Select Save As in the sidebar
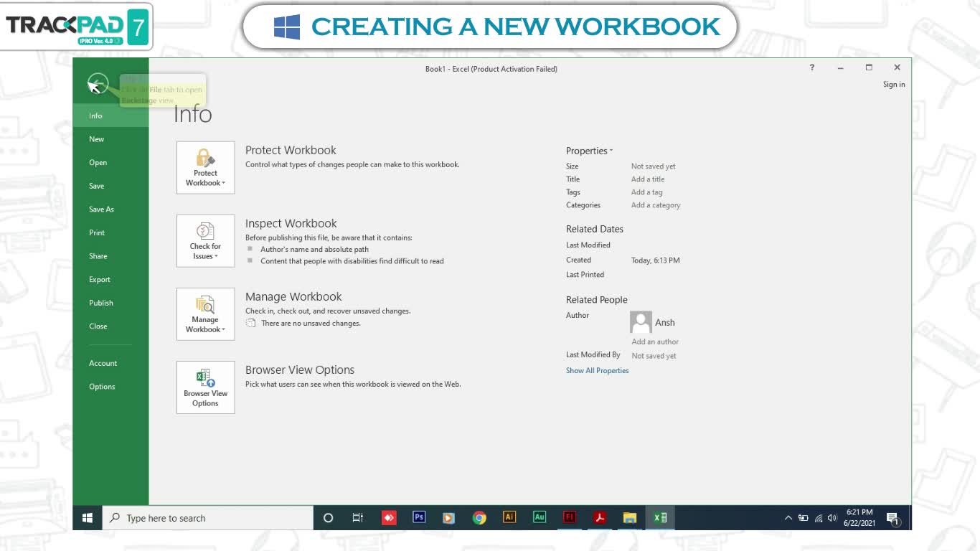Screen dimensions: 980x551 (x=110, y=209)
